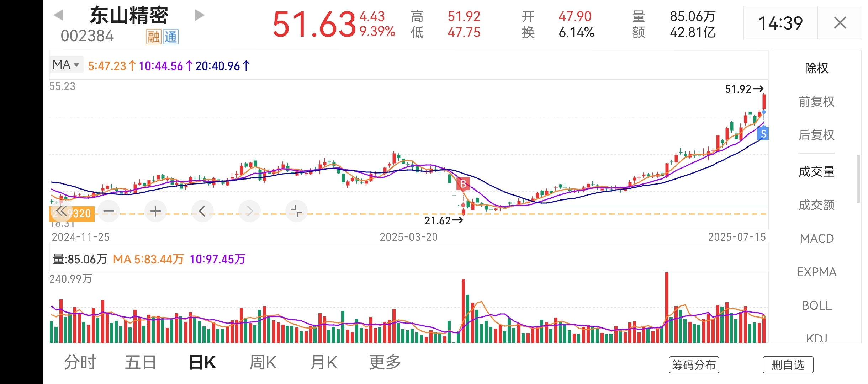The width and height of the screenshot is (868, 384).
Task: Show 成交额 turnover indicator
Action: click(x=816, y=205)
